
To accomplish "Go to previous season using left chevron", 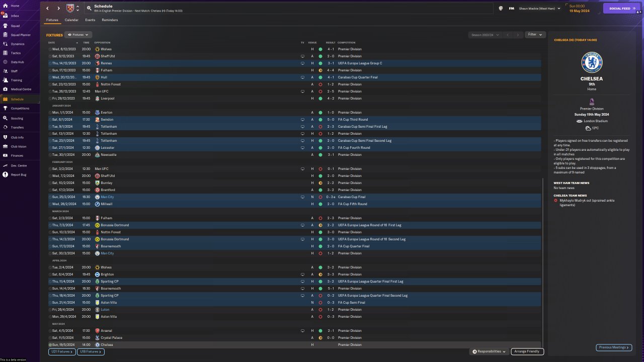I will point(508,35).
